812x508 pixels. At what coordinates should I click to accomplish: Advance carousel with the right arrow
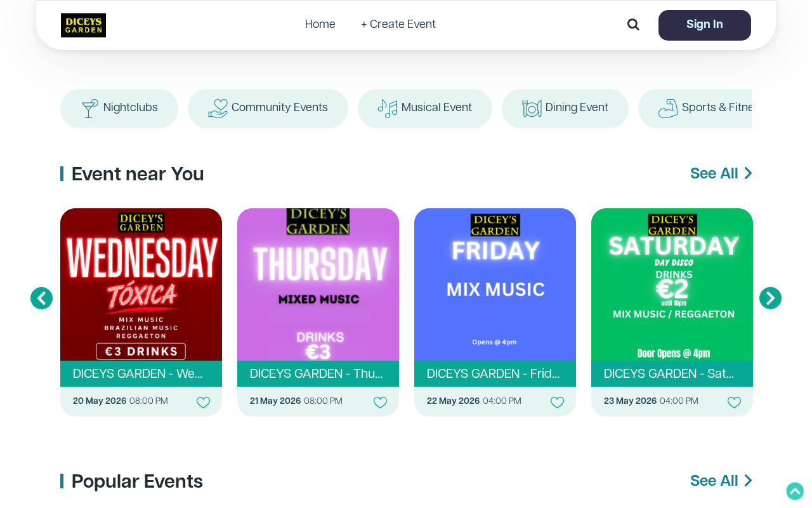770,298
